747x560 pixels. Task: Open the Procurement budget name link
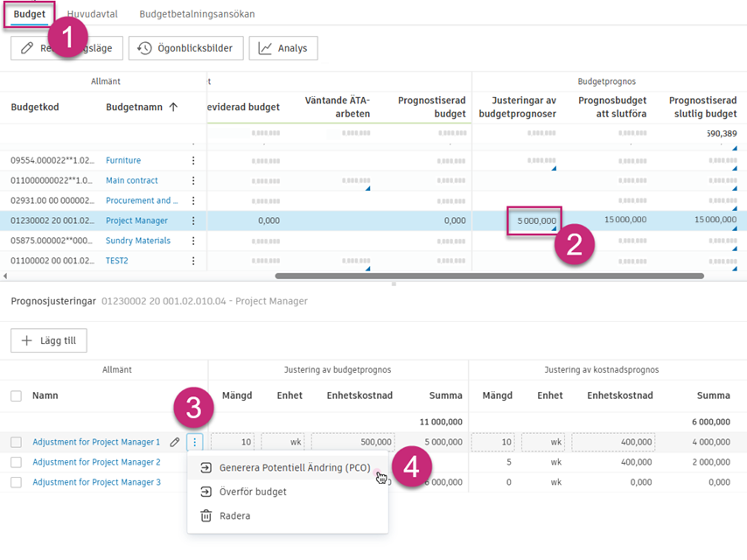137,201
